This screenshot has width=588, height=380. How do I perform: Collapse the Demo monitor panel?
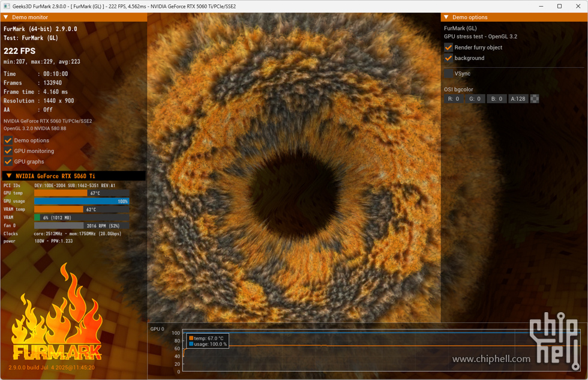(x=5, y=17)
